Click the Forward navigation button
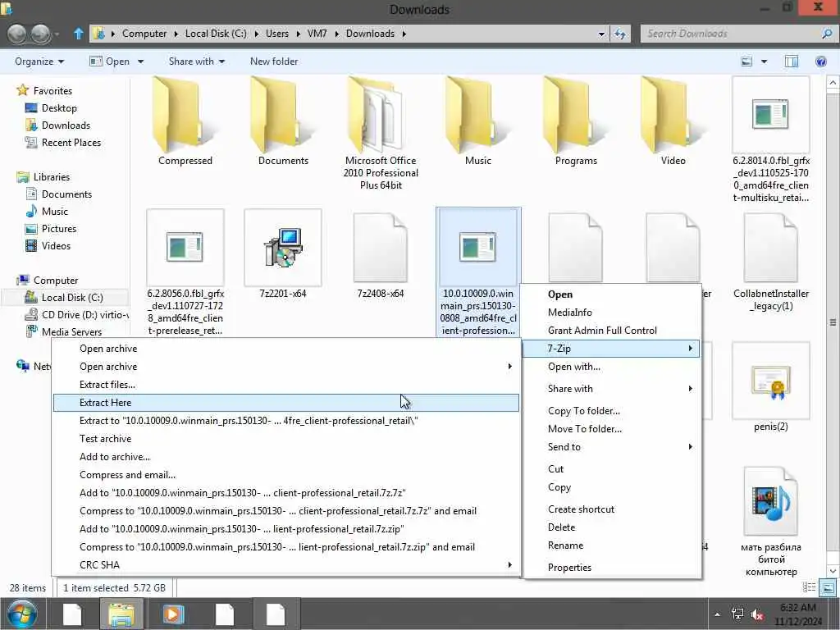840x630 pixels. tap(41, 34)
